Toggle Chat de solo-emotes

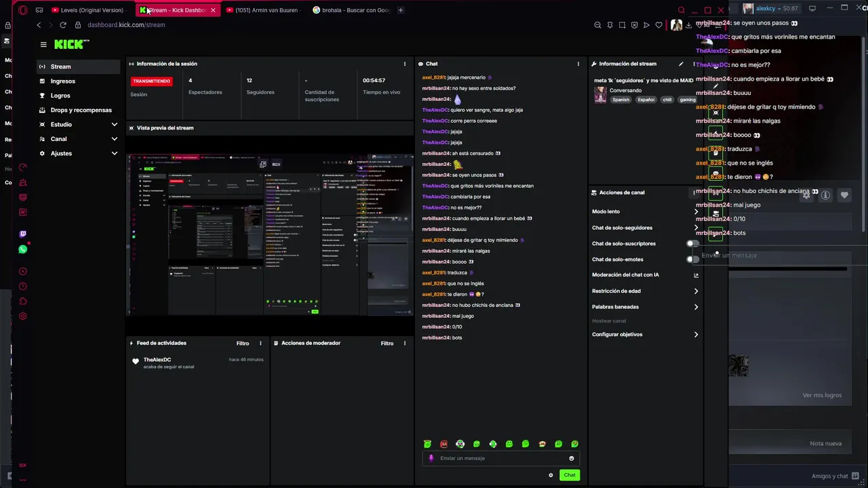[692, 259]
